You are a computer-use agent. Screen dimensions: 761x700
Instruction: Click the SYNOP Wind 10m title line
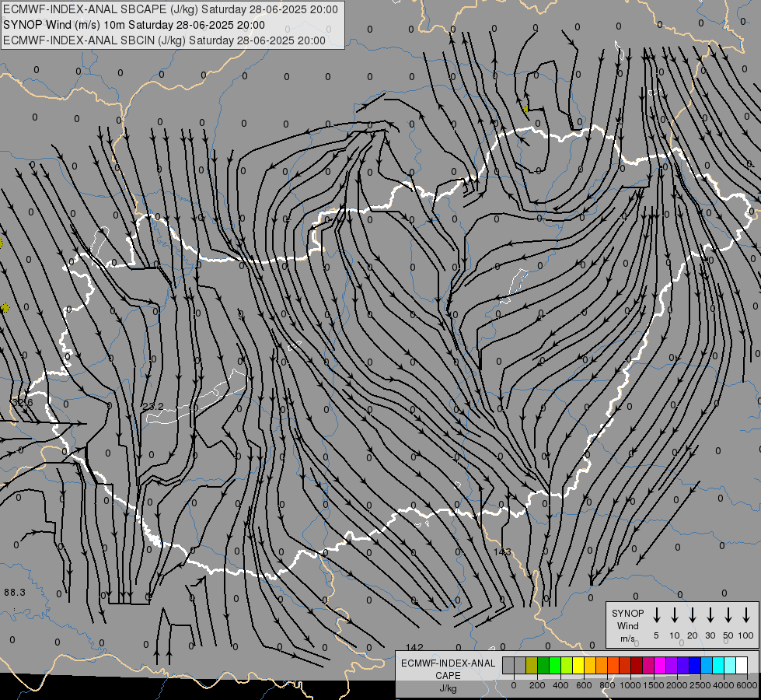(134, 25)
